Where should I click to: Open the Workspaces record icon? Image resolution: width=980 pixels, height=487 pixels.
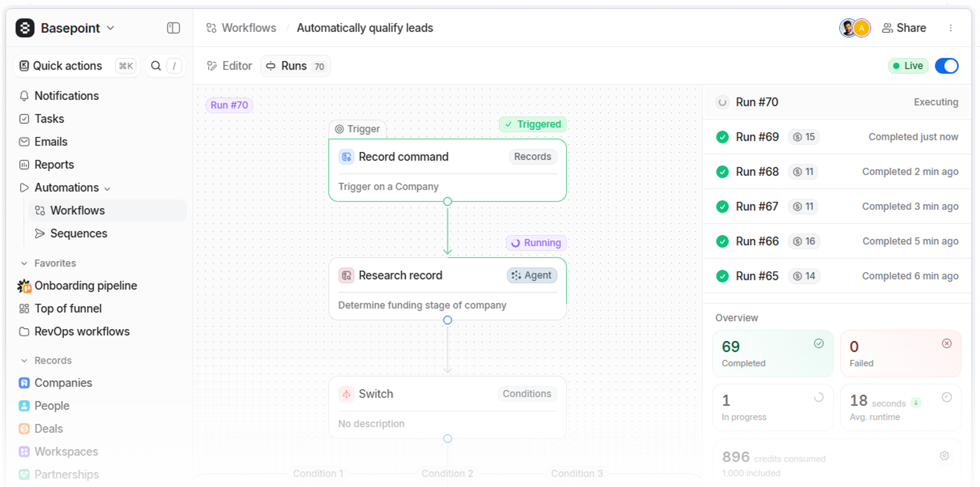pos(24,452)
